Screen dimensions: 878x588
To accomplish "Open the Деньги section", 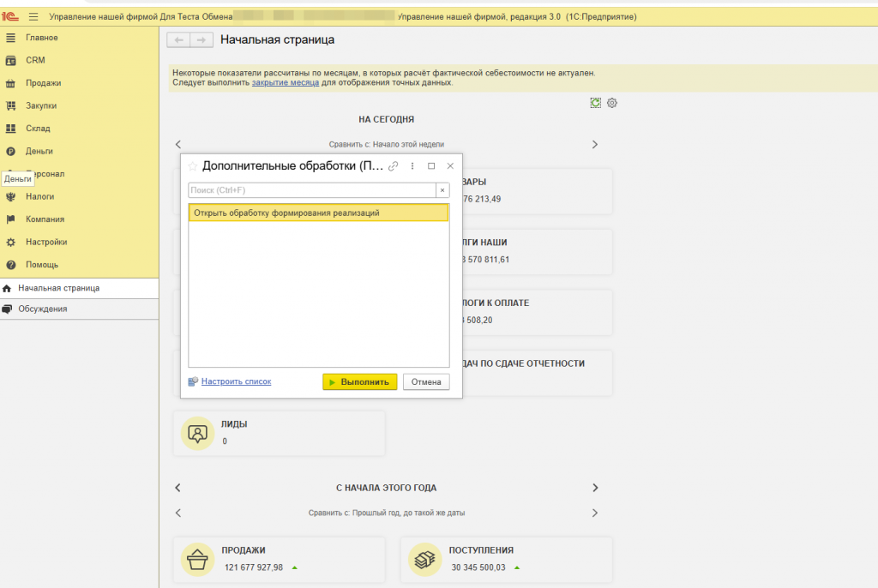I will pyautogui.click(x=39, y=151).
